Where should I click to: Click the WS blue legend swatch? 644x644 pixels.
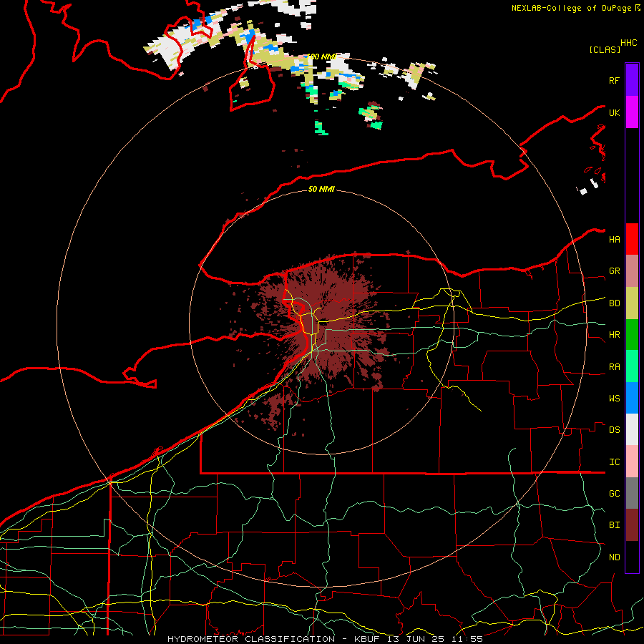point(632,398)
